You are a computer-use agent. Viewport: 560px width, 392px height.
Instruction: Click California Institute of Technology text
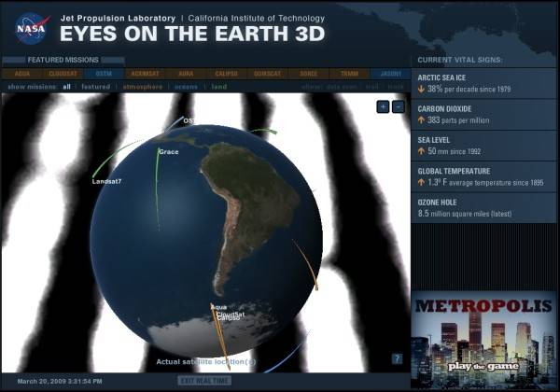point(257,19)
